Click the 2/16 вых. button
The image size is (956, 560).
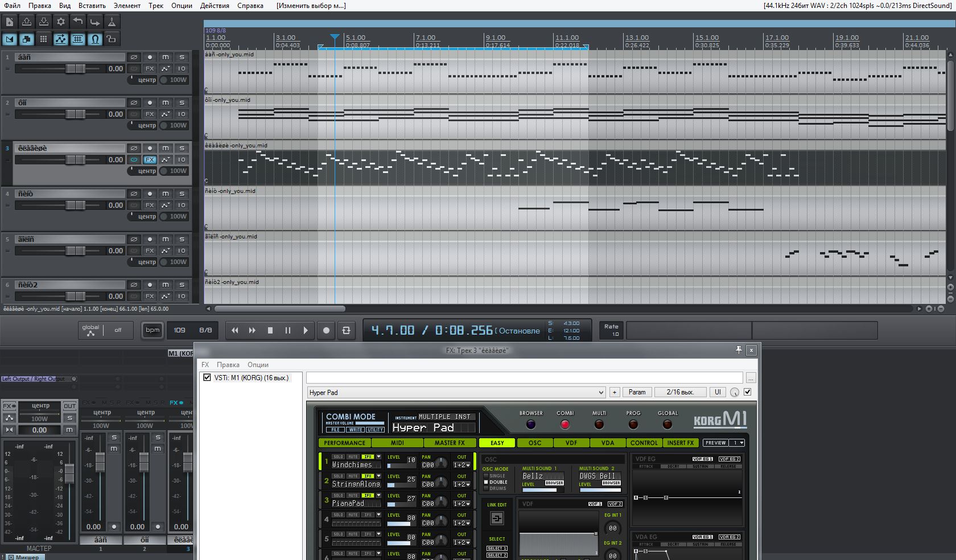coord(680,392)
